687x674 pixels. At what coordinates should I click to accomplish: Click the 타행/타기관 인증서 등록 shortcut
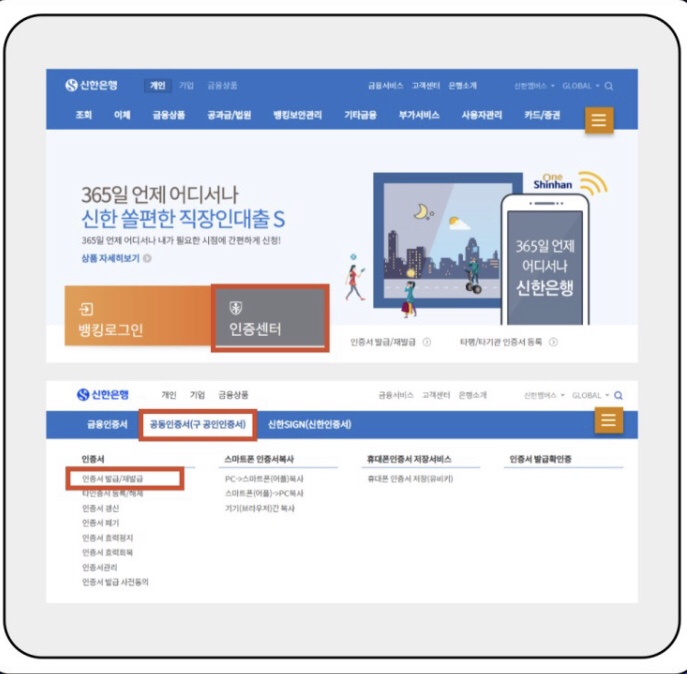501,342
